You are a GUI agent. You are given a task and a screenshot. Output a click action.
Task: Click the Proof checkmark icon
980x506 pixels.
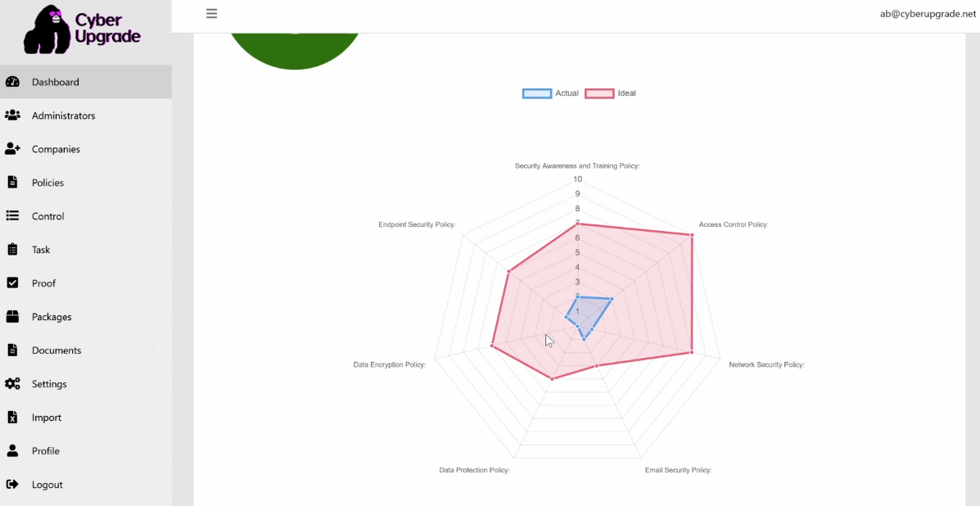click(12, 283)
